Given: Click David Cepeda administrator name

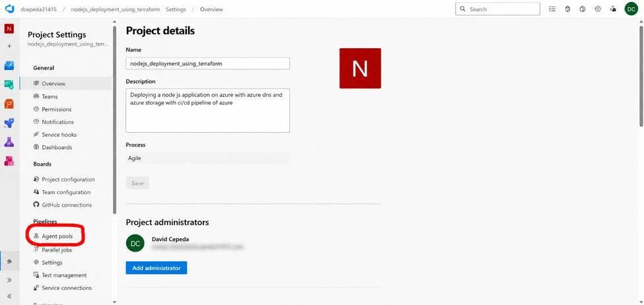Looking at the screenshot, I should [x=170, y=239].
